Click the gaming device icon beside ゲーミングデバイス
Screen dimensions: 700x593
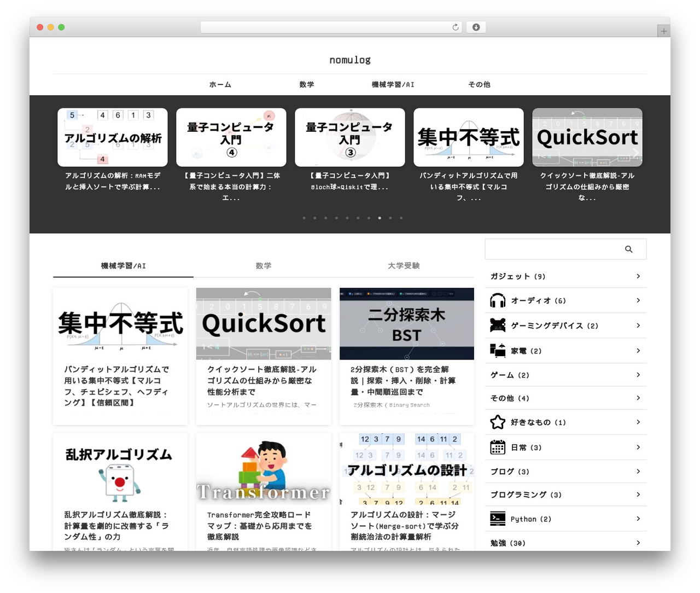(498, 325)
